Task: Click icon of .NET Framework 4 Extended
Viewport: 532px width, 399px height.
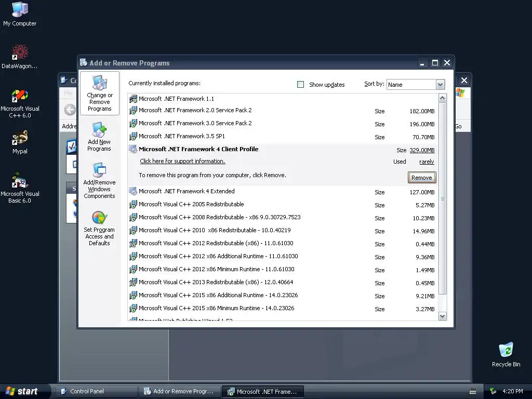Action: (133, 191)
